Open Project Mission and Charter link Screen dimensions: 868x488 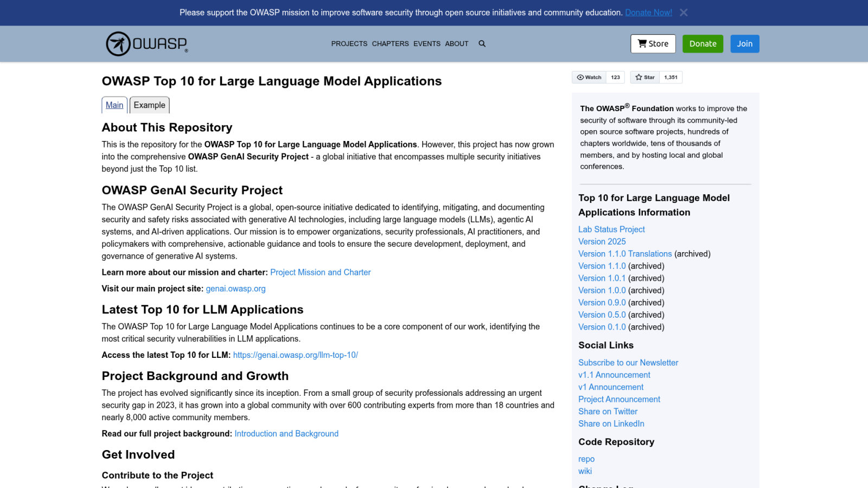click(x=321, y=272)
